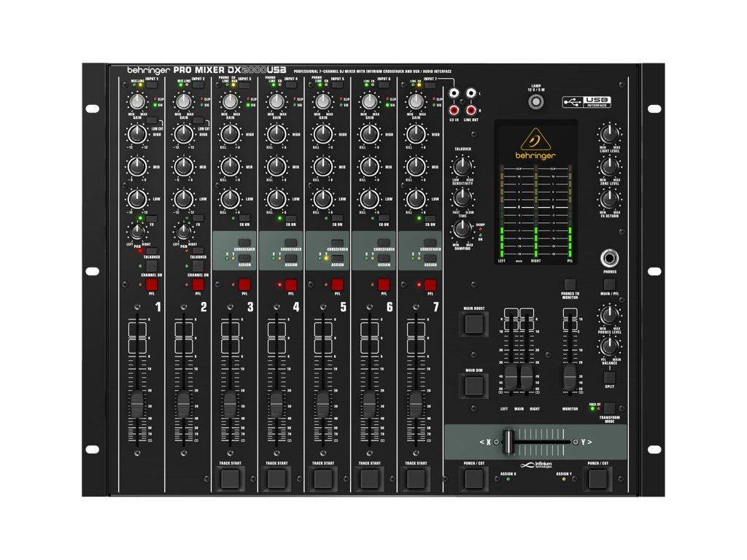Click the channel 7 volume fader cap
Screen dimensions: 747x560
point(416,405)
